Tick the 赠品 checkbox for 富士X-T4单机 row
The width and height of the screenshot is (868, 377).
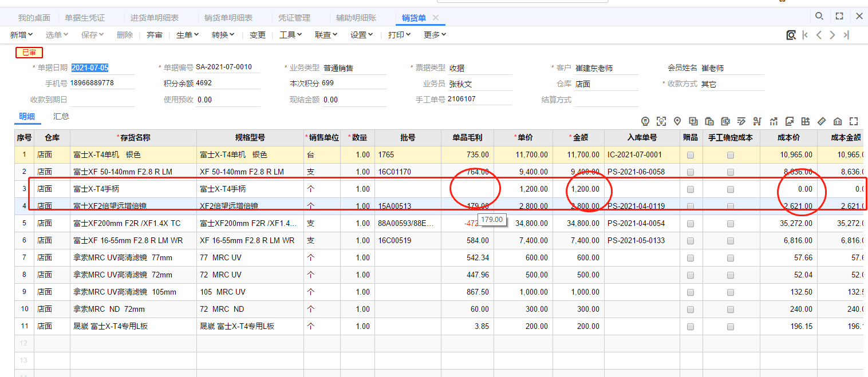click(x=691, y=155)
